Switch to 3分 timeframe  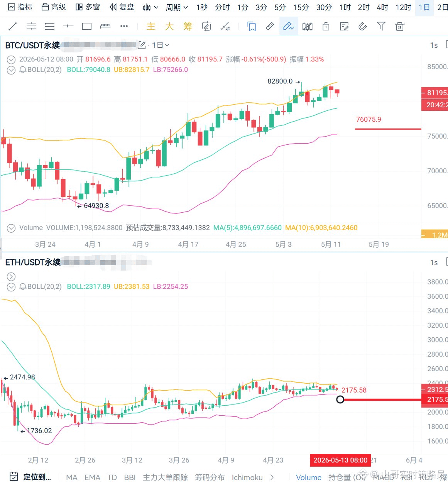point(261,7)
